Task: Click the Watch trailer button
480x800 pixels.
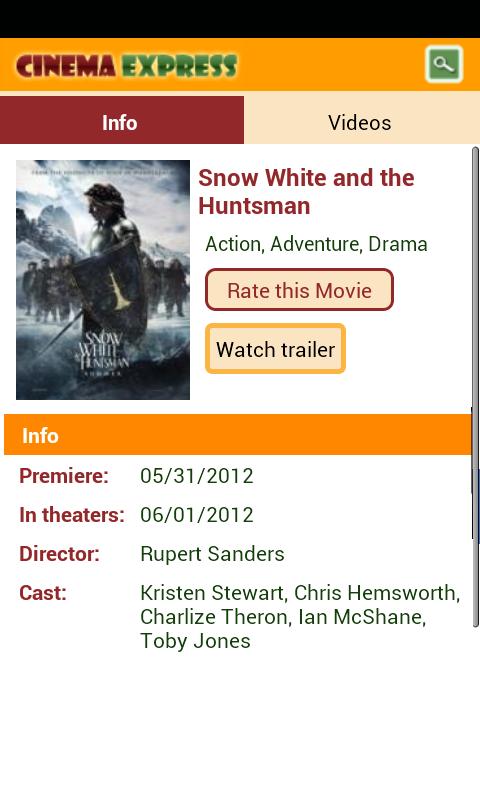Action: click(275, 349)
